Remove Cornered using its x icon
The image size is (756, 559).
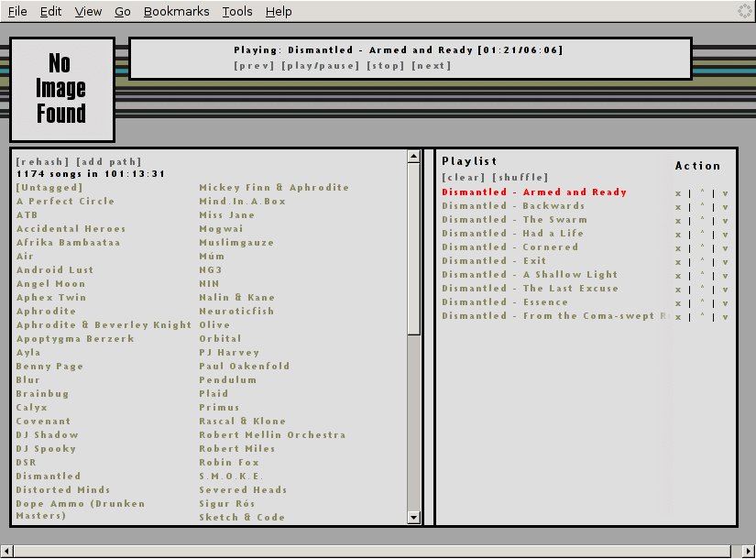tap(678, 248)
